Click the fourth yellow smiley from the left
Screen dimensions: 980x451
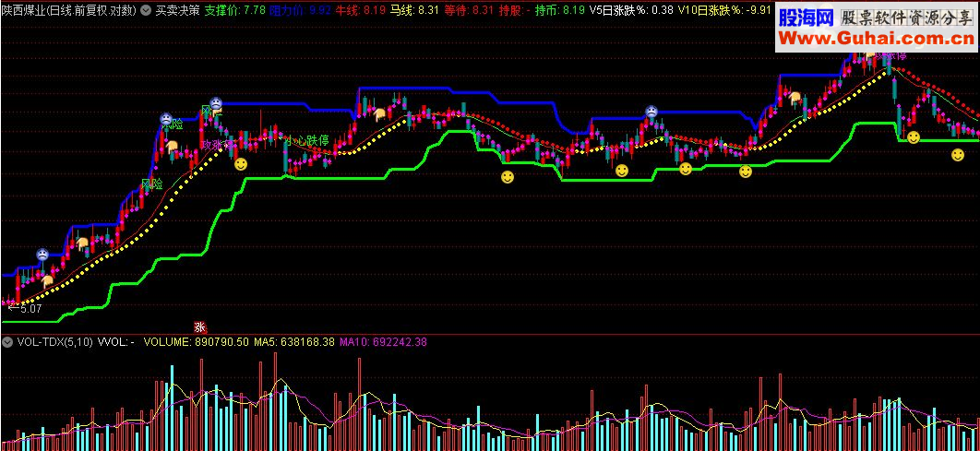(x=686, y=169)
